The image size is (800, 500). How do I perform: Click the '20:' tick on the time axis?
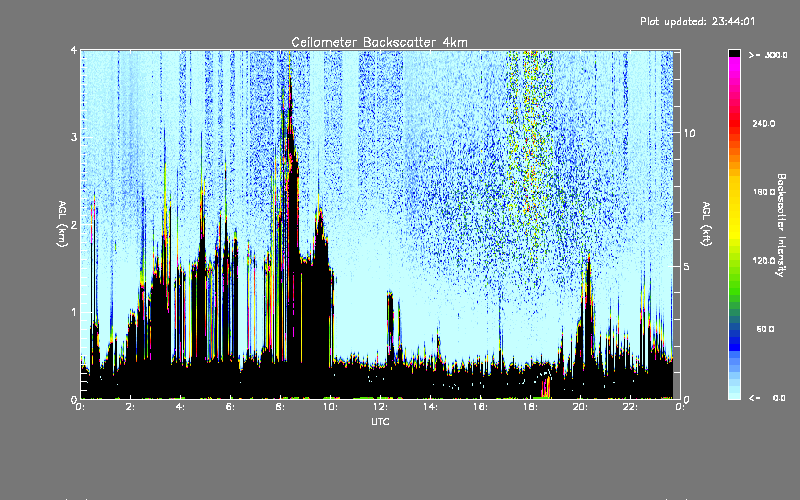point(580,407)
